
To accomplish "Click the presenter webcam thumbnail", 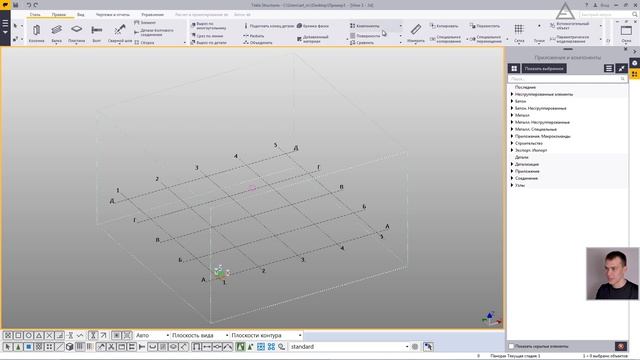I will pyautogui.click(x=612, y=273).
